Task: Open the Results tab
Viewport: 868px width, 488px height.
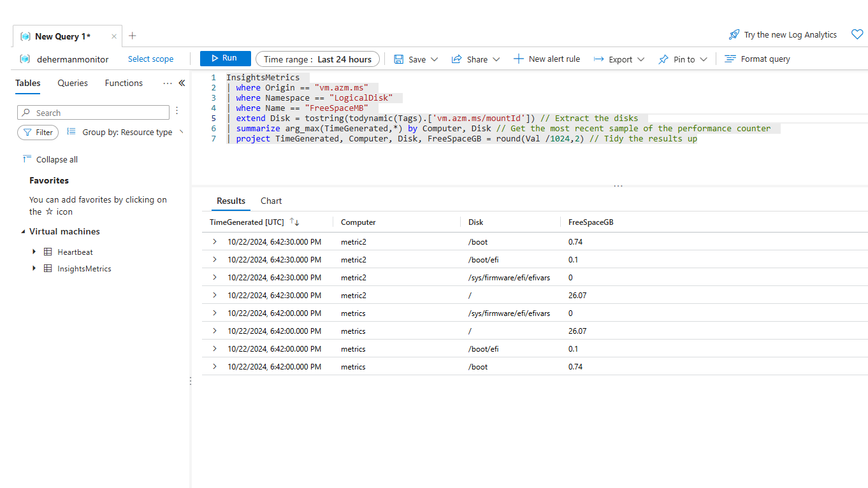Action: 231,201
